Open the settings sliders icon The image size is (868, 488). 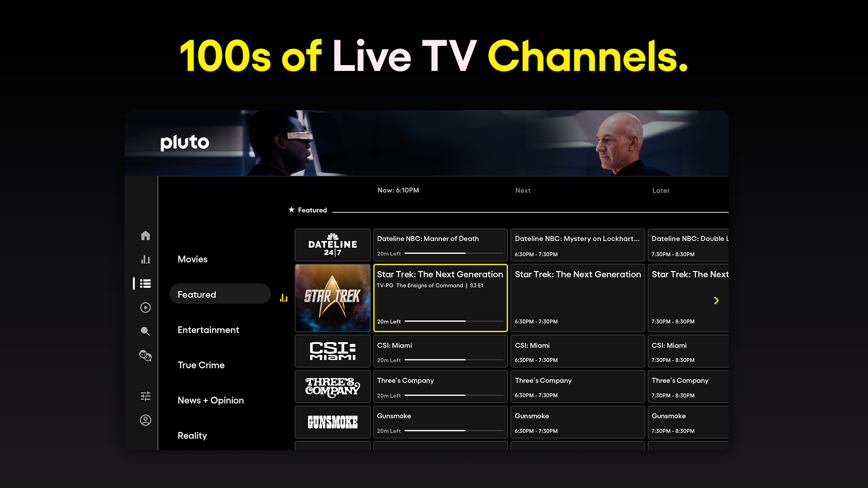[145, 396]
